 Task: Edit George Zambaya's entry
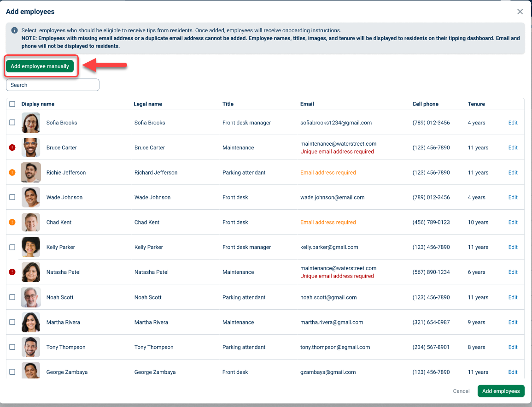tap(513, 372)
